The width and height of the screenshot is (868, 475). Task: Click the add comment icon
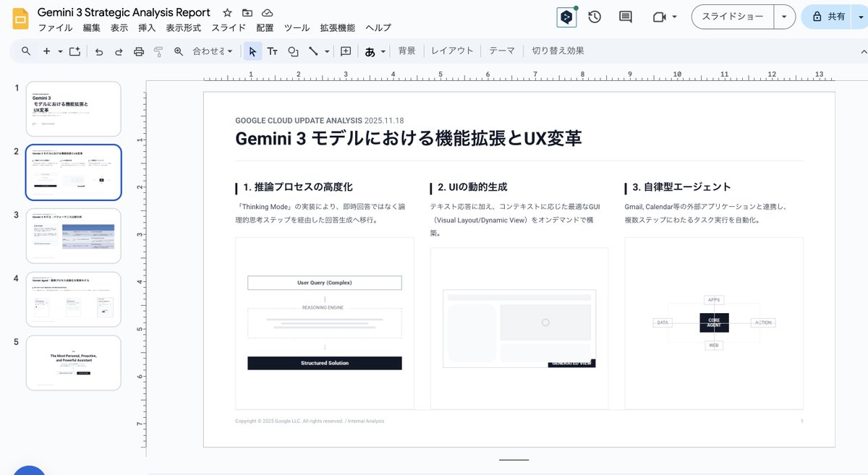click(346, 51)
